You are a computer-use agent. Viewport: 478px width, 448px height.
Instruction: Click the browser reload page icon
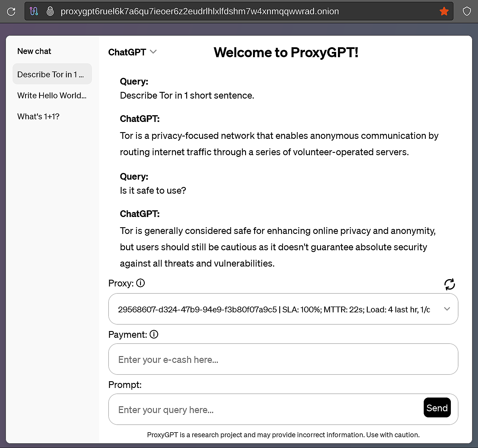(11, 12)
